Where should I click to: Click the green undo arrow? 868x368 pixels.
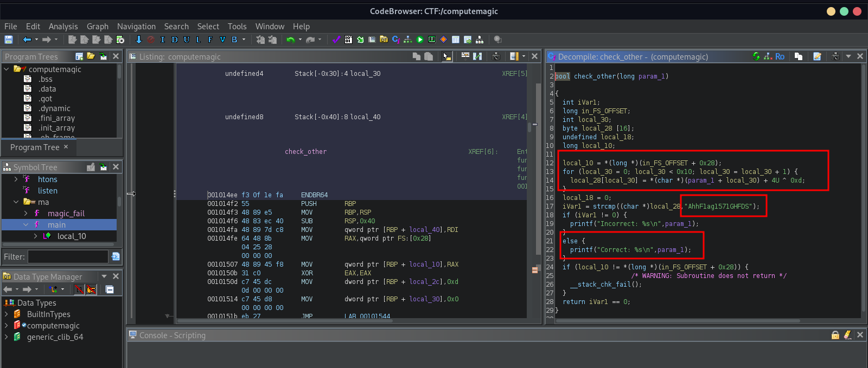[290, 40]
